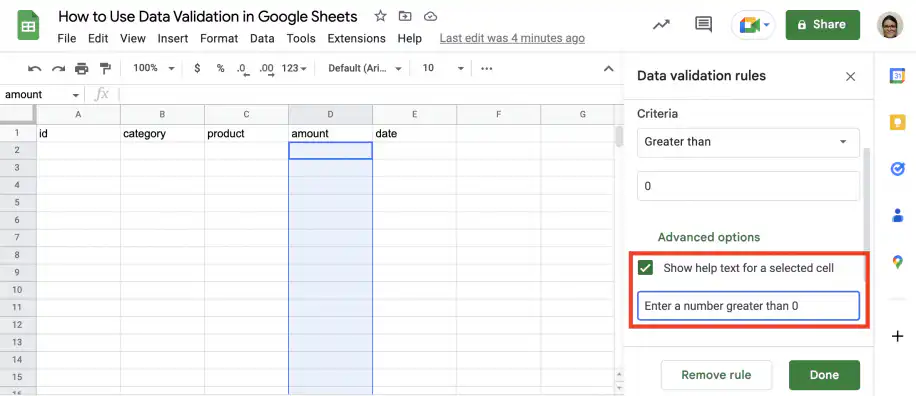Viewport: 916px width, 396px height.
Task: Click the Move to folder icon
Action: 405,16
